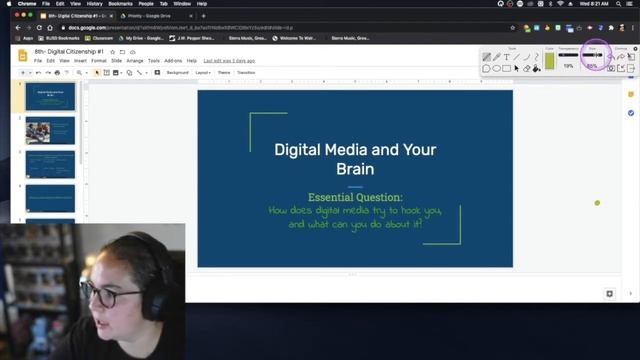Click the exit arrow icon in the annotation palette

(631, 68)
